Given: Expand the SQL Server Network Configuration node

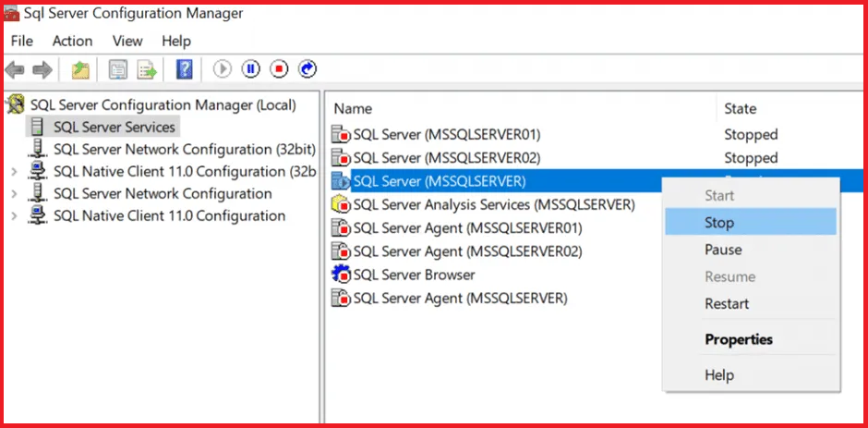Looking at the screenshot, I should point(15,194).
